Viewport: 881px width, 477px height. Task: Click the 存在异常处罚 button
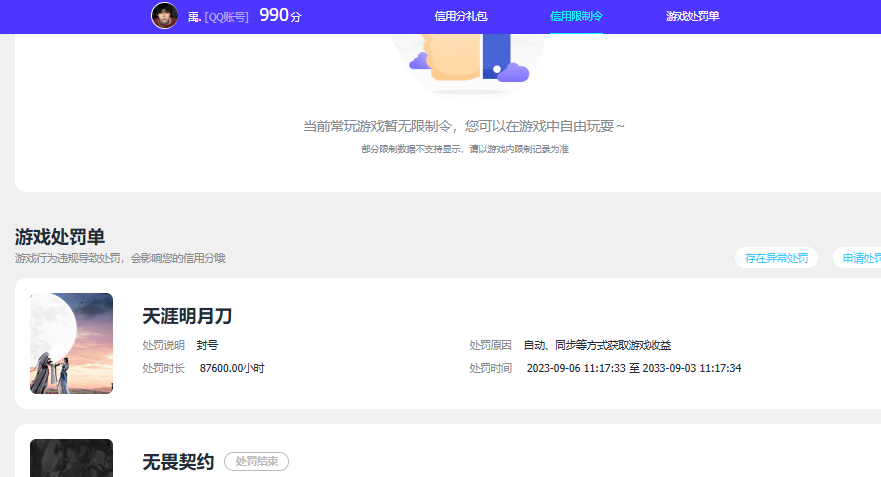point(776,258)
